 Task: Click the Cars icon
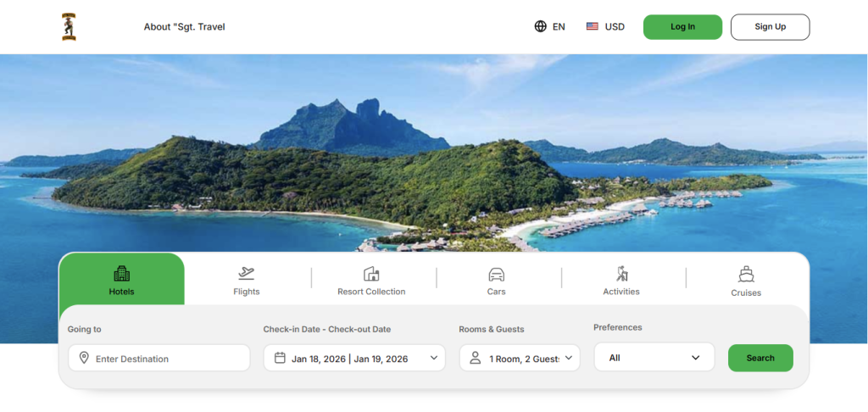click(x=497, y=274)
